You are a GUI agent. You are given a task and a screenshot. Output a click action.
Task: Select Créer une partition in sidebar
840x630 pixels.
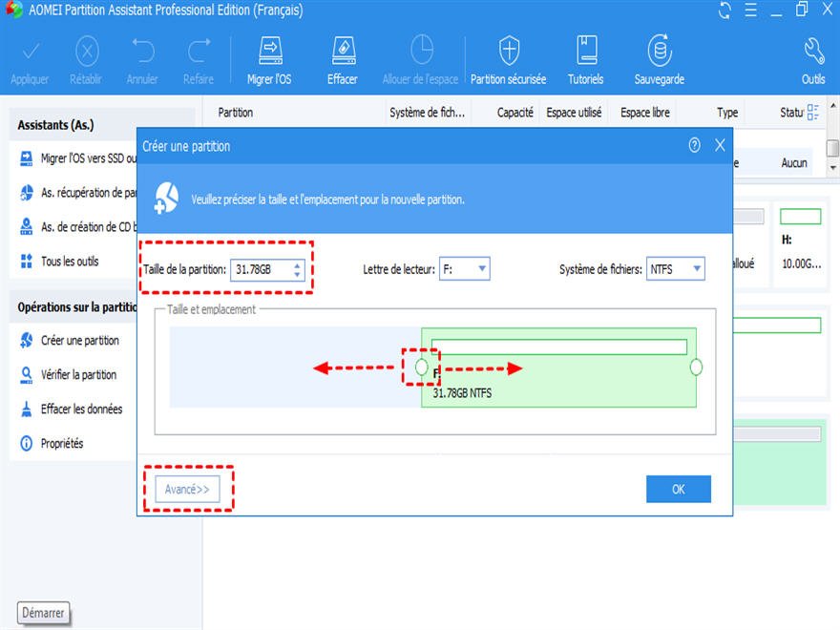(x=69, y=340)
